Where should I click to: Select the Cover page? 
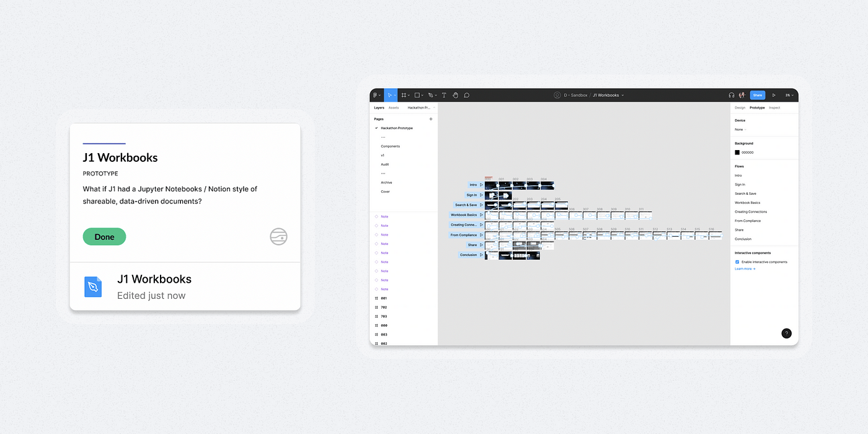click(385, 192)
